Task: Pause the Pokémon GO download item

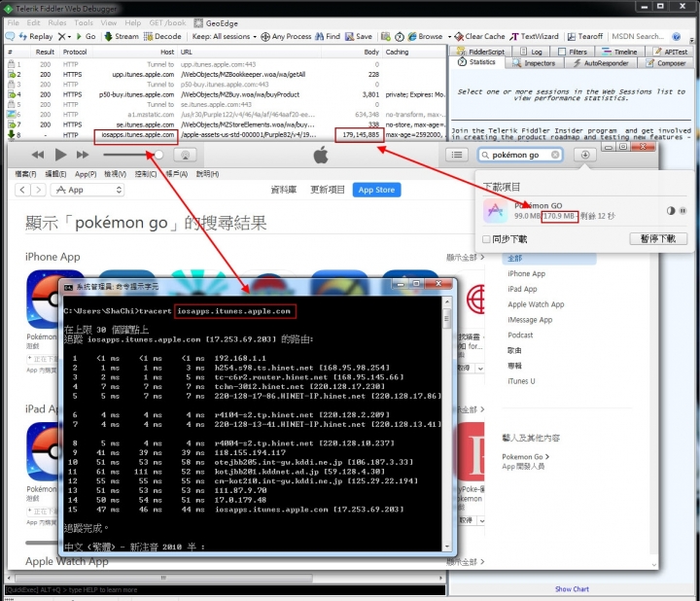Action: [x=682, y=211]
